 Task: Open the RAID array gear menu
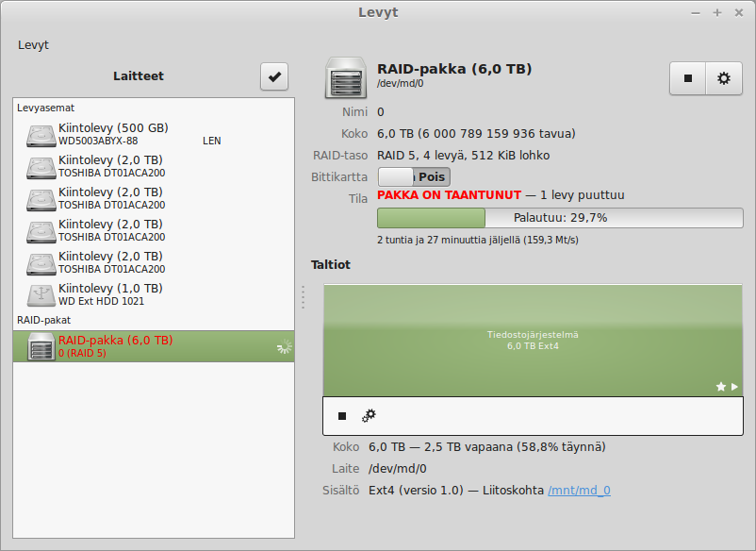pos(724,79)
